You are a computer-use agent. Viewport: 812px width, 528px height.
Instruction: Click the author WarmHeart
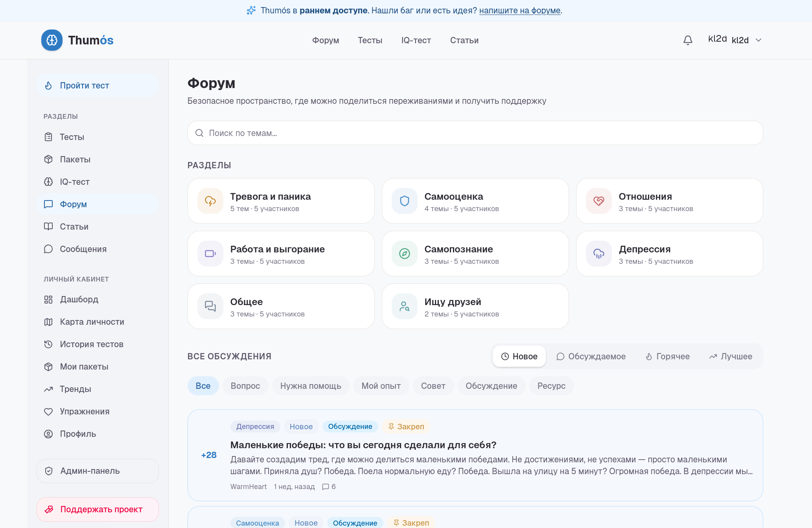(249, 487)
